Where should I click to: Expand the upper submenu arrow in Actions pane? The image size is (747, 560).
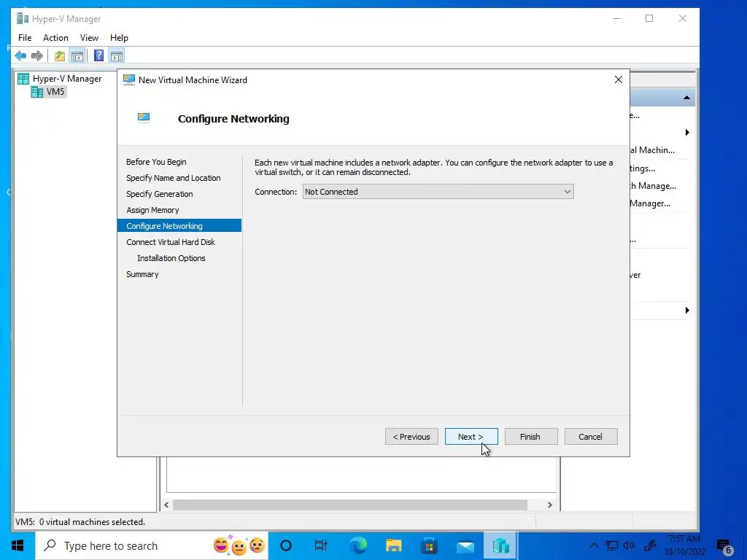[x=687, y=133]
